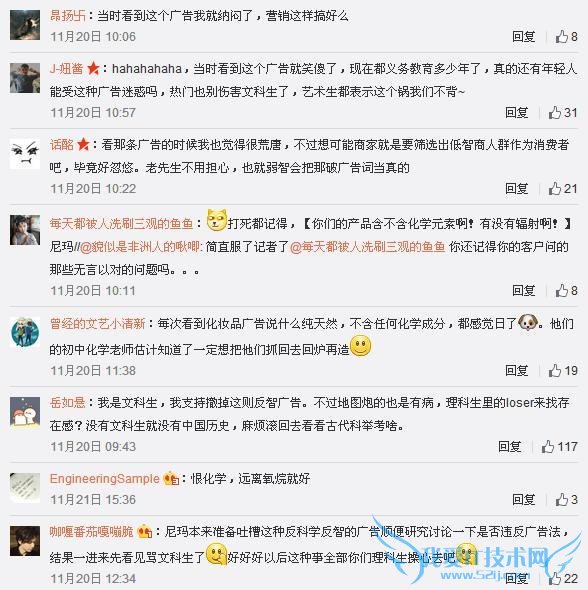Click the avatar of 咖喱番茄嘎嘣脆
The width and height of the screenshot is (588, 590).
(25, 541)
